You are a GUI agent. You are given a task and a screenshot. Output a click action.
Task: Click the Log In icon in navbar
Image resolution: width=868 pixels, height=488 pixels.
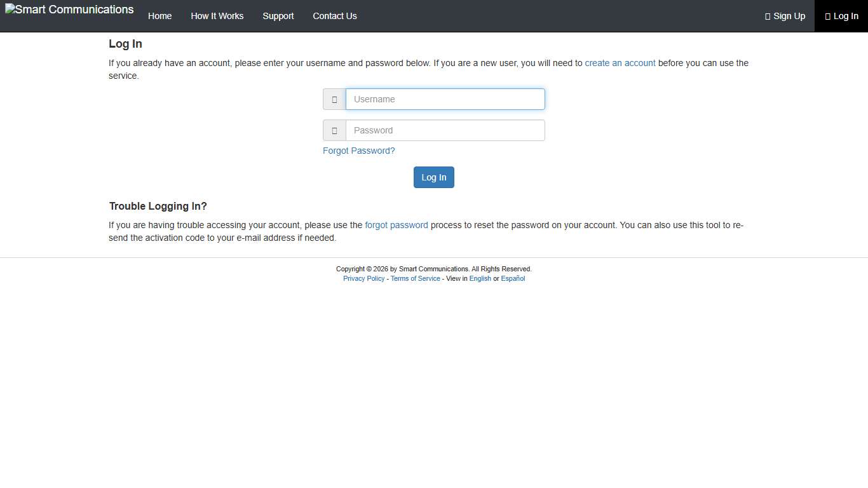[x=827, y=16]
